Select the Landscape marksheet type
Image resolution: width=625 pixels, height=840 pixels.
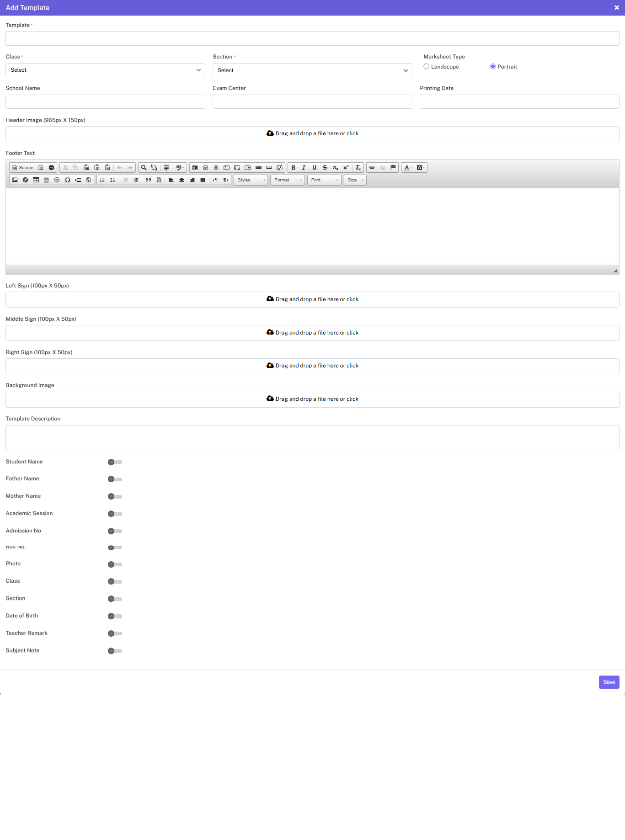point(427,67)
